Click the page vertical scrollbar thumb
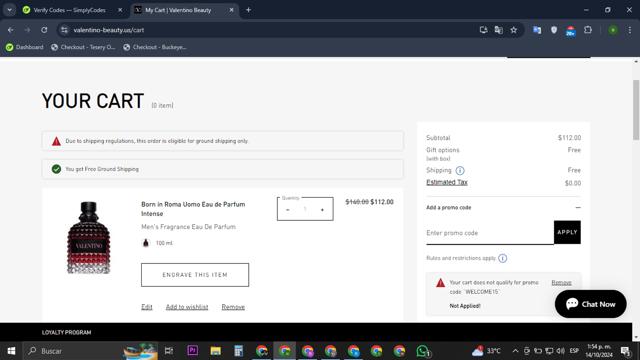Screen dimensions: 640x360 [x=636, y=110]
